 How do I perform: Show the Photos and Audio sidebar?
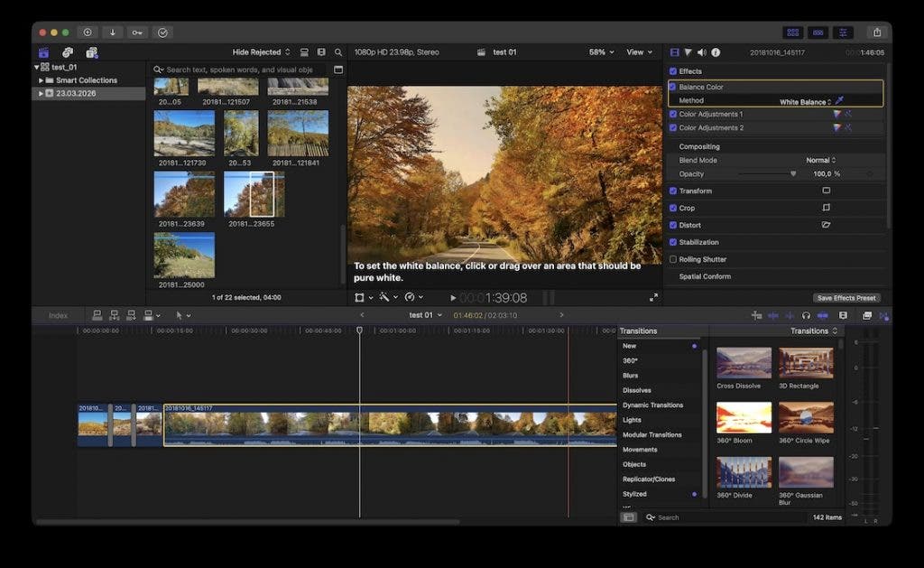pos(68,52)
